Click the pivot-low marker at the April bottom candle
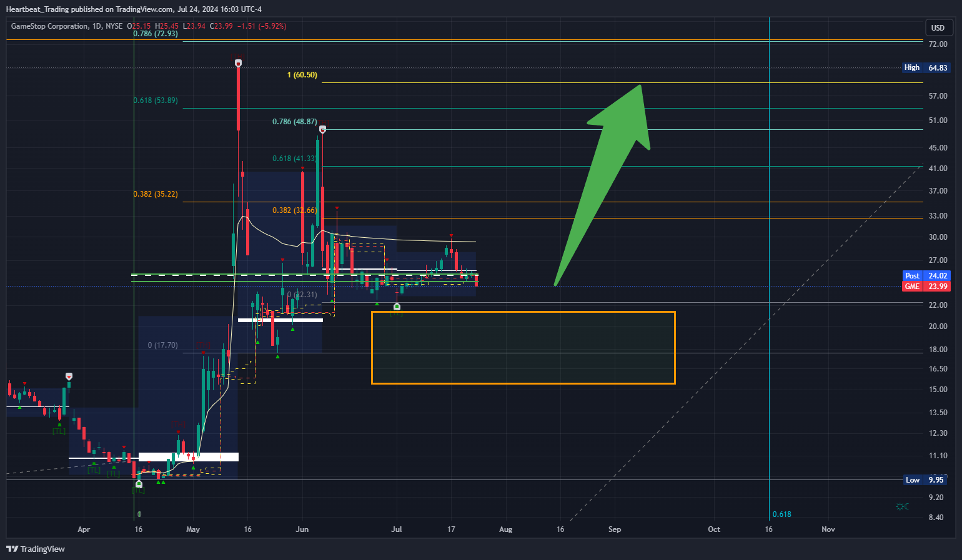This screenshot has width=962, height=560. pos(139,484)
